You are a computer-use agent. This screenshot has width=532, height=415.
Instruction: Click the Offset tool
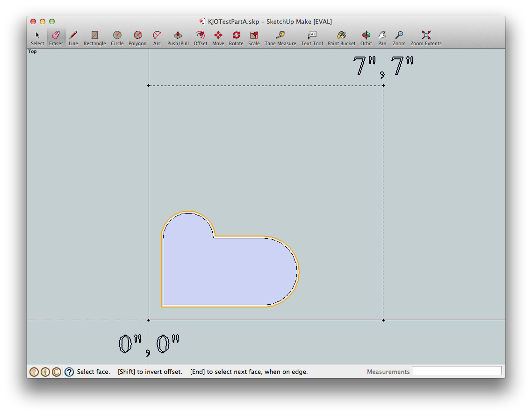(x=200, y=38)
